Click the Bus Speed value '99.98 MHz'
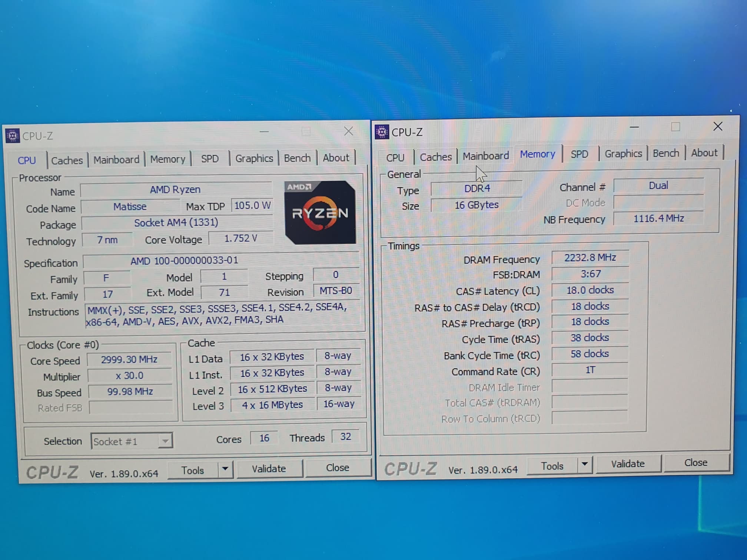This screenshot has height=560, width=747. 130,391
